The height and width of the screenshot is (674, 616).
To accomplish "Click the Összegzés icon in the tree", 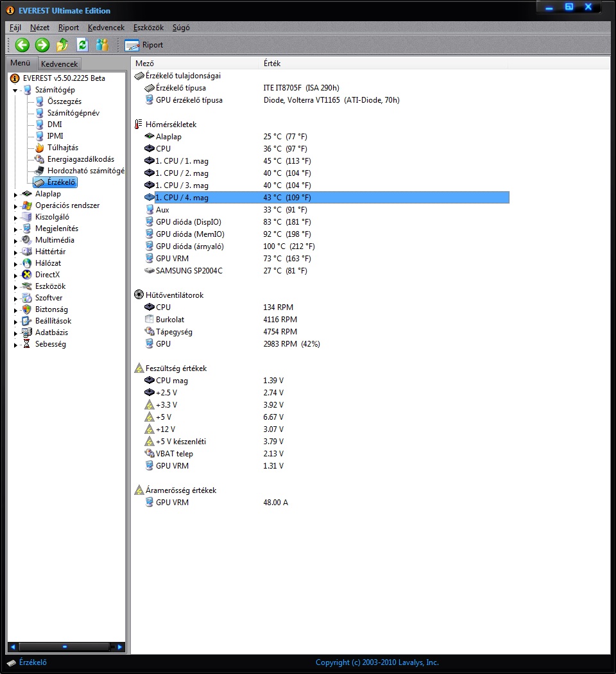I will 40,101.
